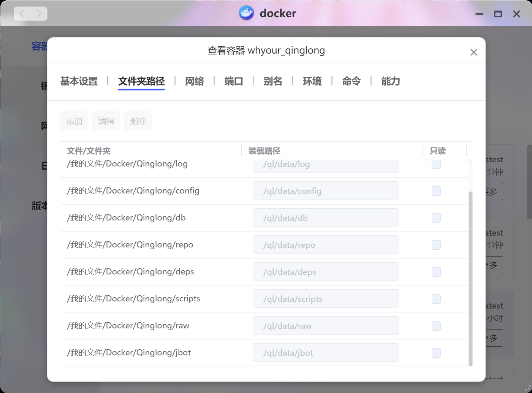This screenshot has width=532, height=393.
Task: Toggle read-only checkbox for scripts path
Action: tap(436, 299)
